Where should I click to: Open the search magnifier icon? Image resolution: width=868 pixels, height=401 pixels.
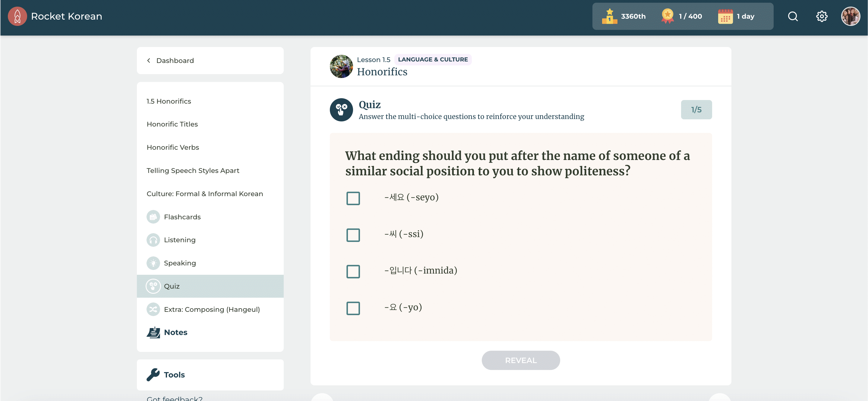pos(793,16)
